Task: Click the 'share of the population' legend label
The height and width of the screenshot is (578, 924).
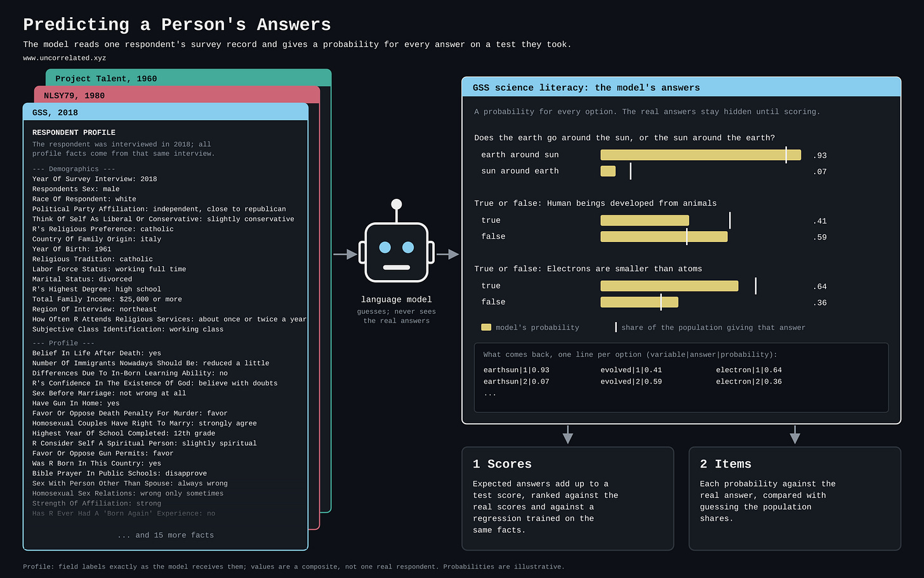Action: (713, 328)
